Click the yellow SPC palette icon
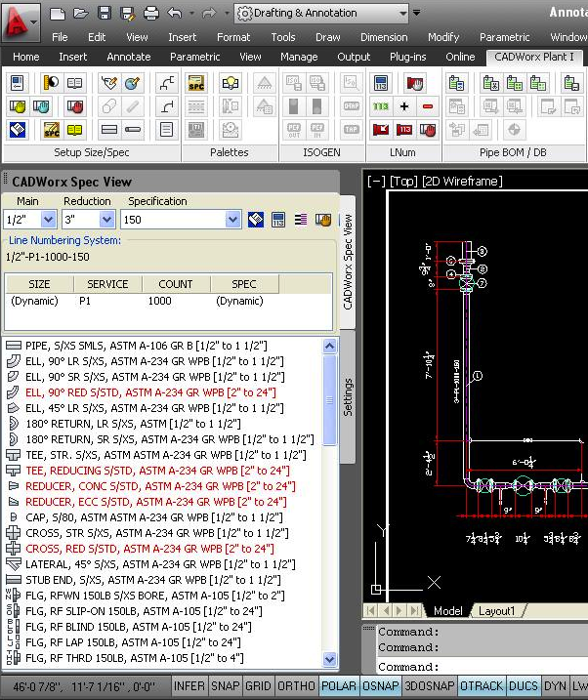 point(196,83)
